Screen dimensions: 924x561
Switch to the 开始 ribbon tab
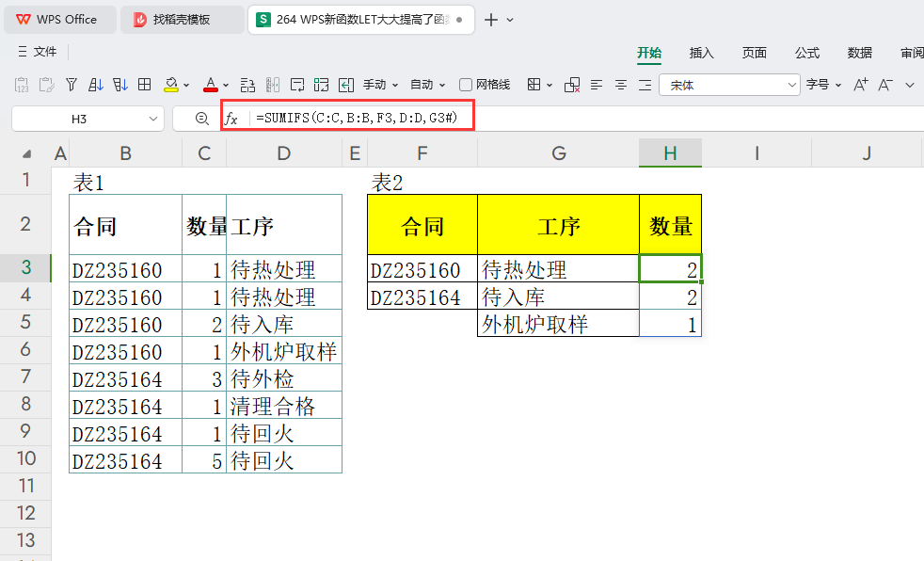coord(649,53)
